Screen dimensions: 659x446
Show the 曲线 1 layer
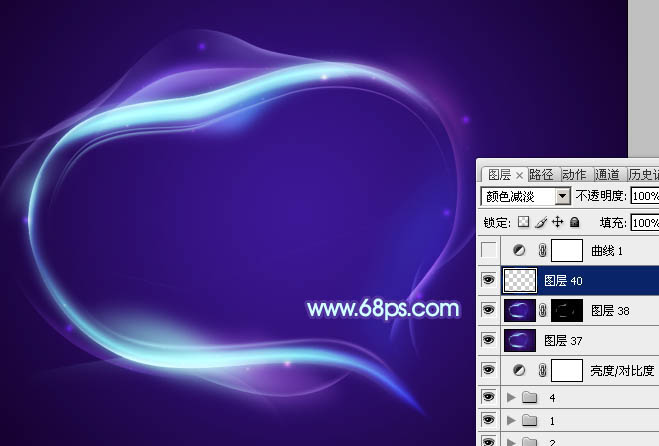(x=488, y=250)
